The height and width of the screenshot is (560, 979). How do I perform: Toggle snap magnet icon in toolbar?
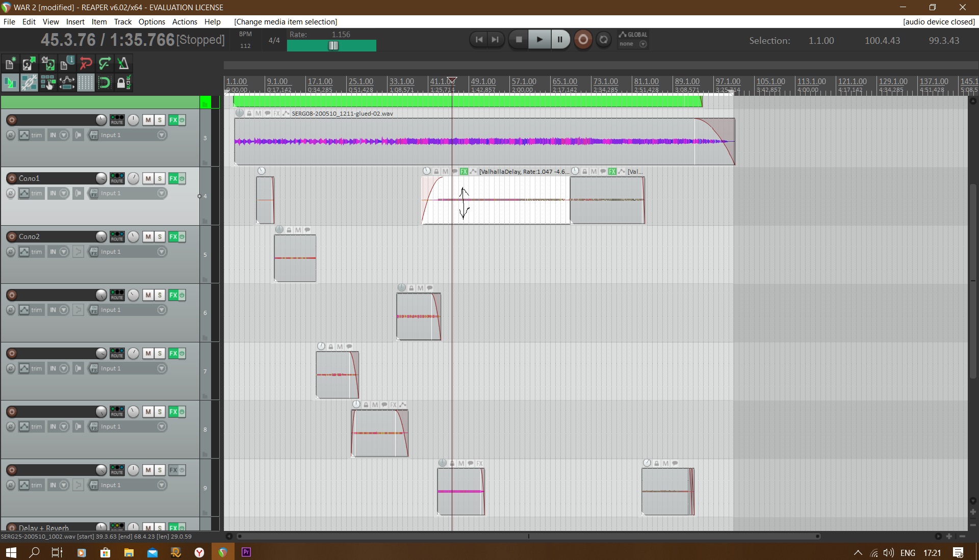[x=104, y=83]
